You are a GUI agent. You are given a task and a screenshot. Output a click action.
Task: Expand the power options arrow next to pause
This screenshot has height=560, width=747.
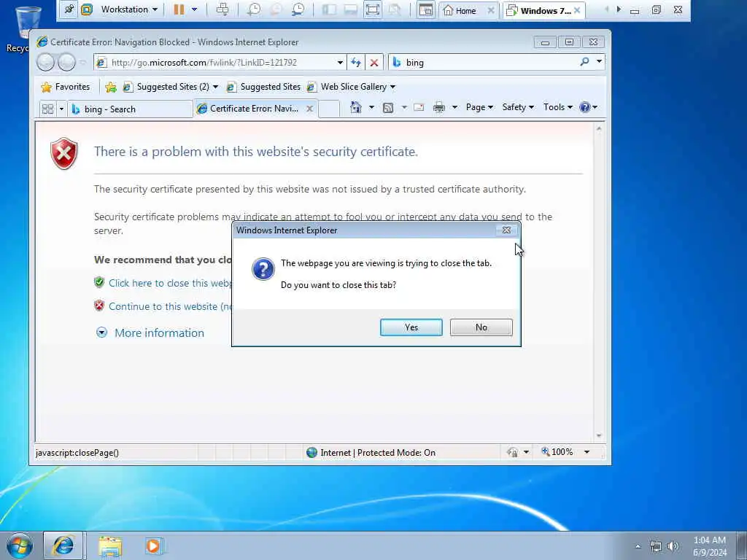tap(194, 9)
